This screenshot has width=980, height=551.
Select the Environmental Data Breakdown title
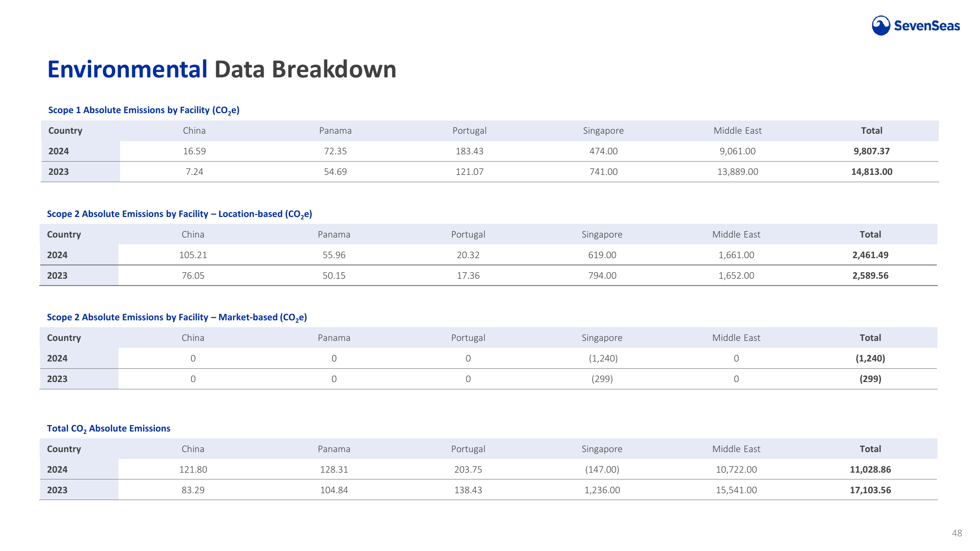point(221,70)
